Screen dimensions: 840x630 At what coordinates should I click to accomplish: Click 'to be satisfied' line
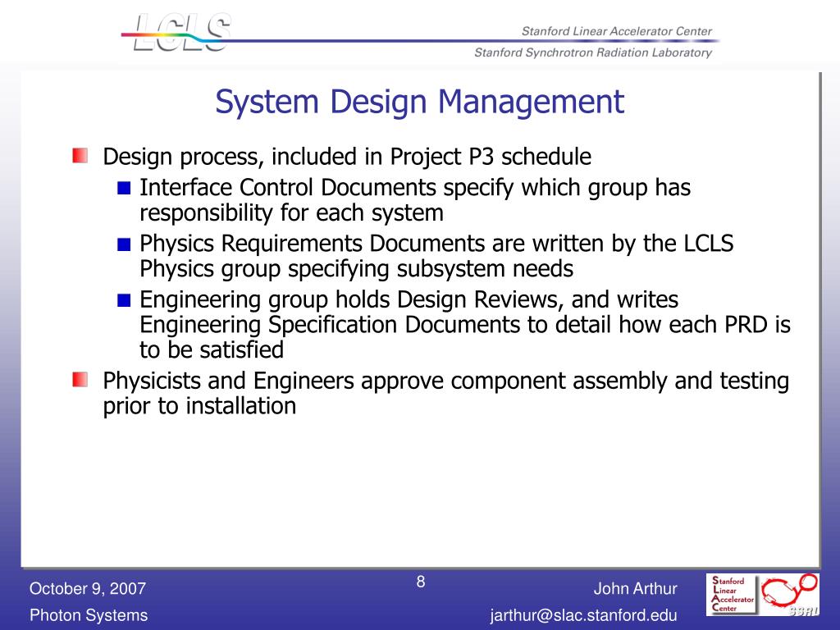pyautogui.click(x=212, y=349)
